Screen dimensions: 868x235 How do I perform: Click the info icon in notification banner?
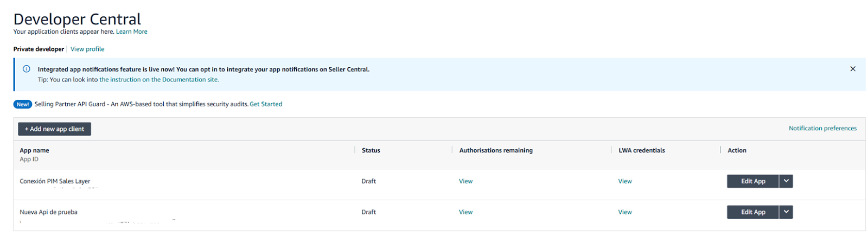[26, 69]
